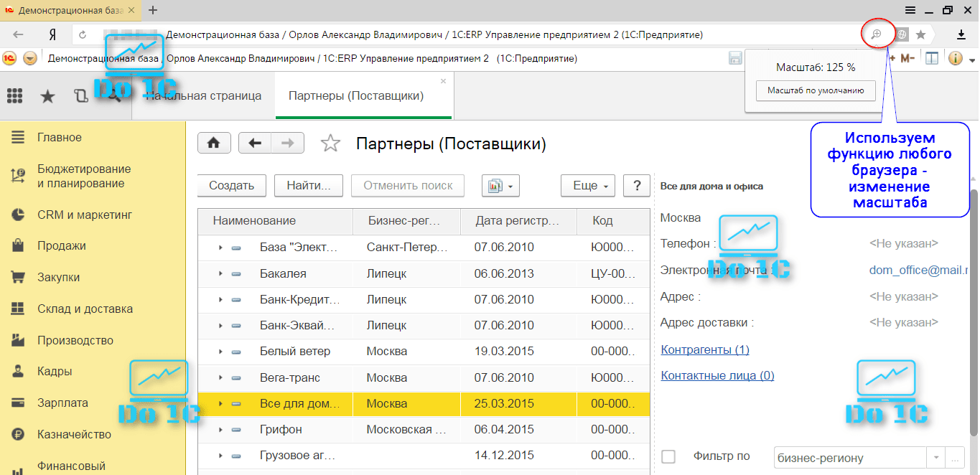Click the Найти... button
The width and height of the screenshot is (980, 475).
(309, 185)
